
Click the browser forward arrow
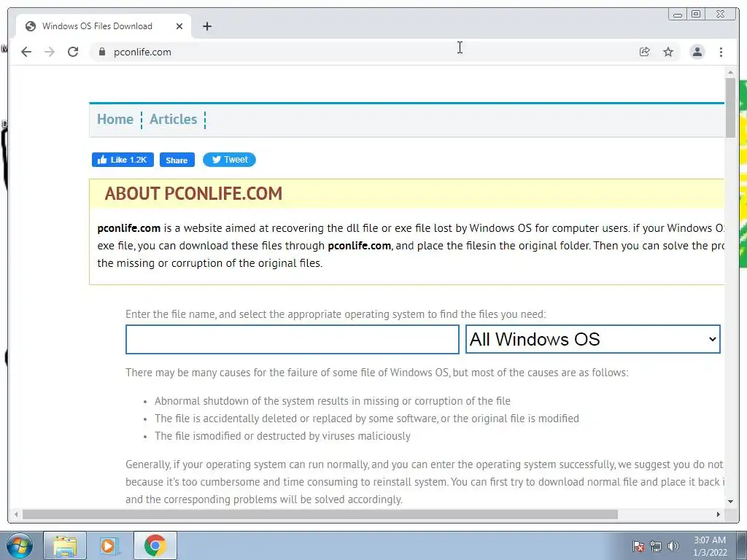click(50, 52)
